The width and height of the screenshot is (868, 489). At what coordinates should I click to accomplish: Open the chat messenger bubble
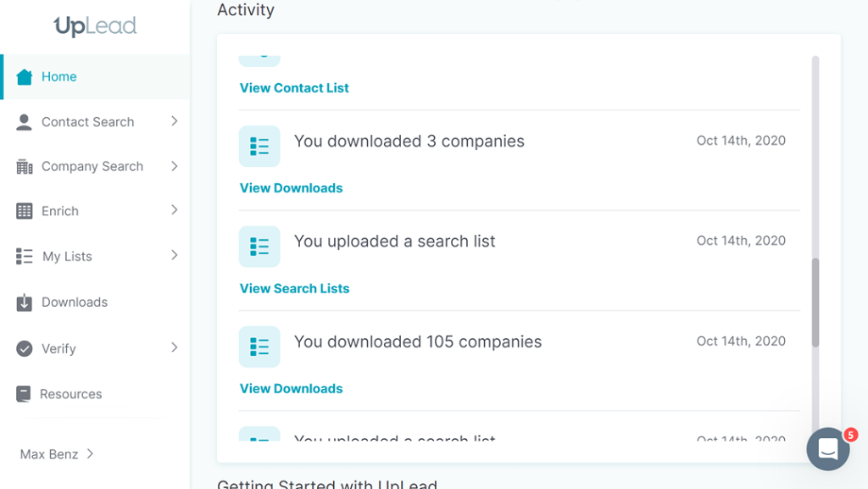827,449
